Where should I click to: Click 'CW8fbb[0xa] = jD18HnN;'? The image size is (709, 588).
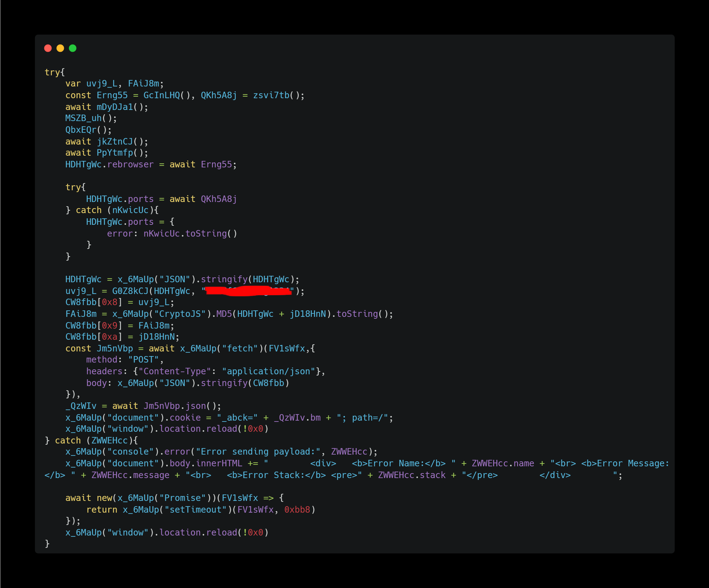[x=122, y=337]
